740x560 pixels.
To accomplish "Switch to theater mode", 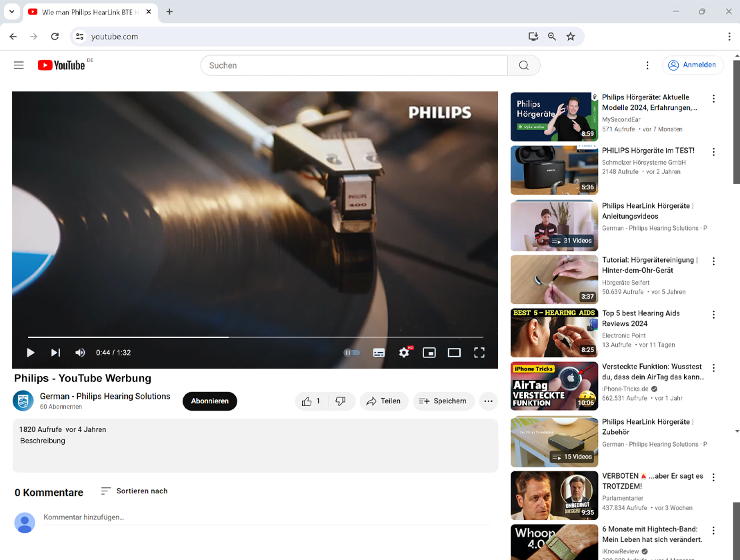I will pos(455,353).
